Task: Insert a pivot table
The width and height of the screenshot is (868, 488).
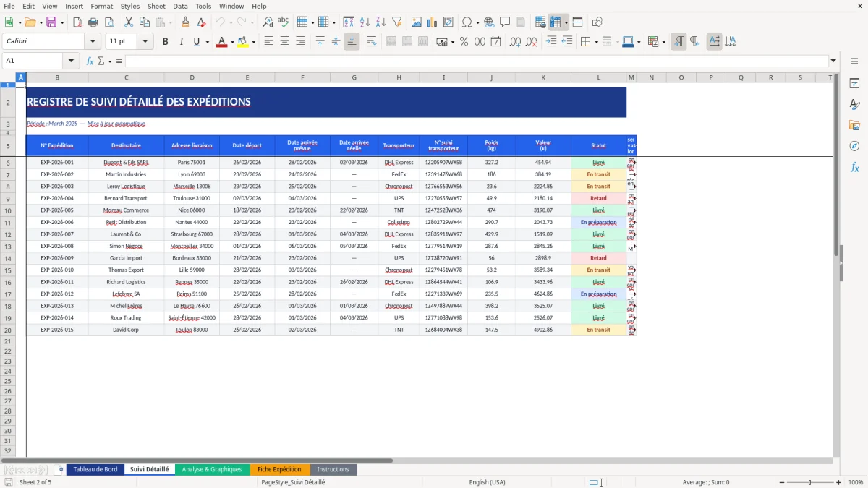Action: 448,22
